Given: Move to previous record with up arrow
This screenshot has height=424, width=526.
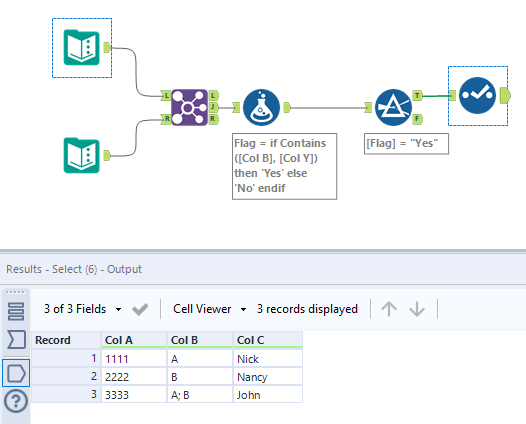Looking at the screenshot, I should point(389,309).
